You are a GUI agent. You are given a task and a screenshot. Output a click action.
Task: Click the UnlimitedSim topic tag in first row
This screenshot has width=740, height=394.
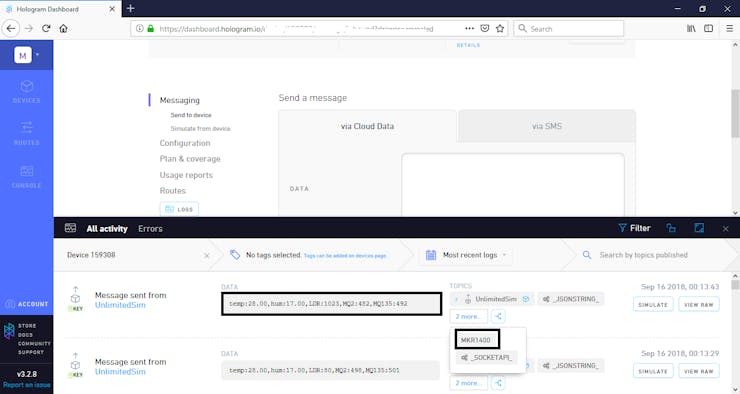click(x=492, y=299)
